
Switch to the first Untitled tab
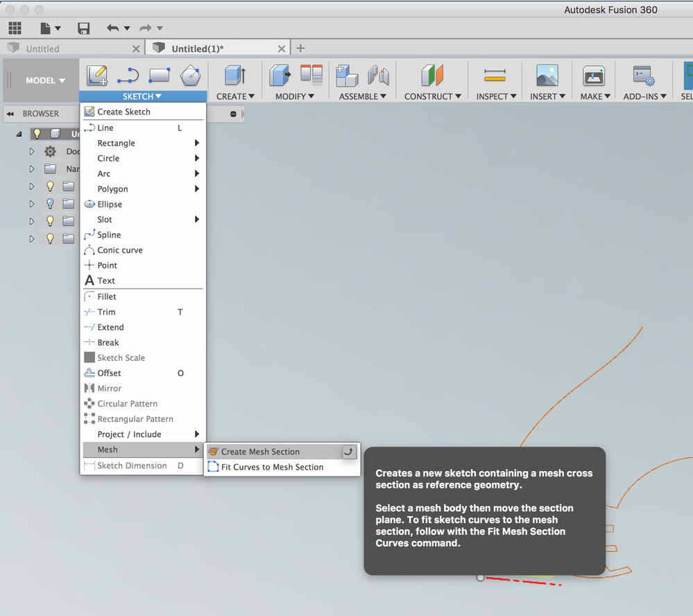tap(42, 49)
